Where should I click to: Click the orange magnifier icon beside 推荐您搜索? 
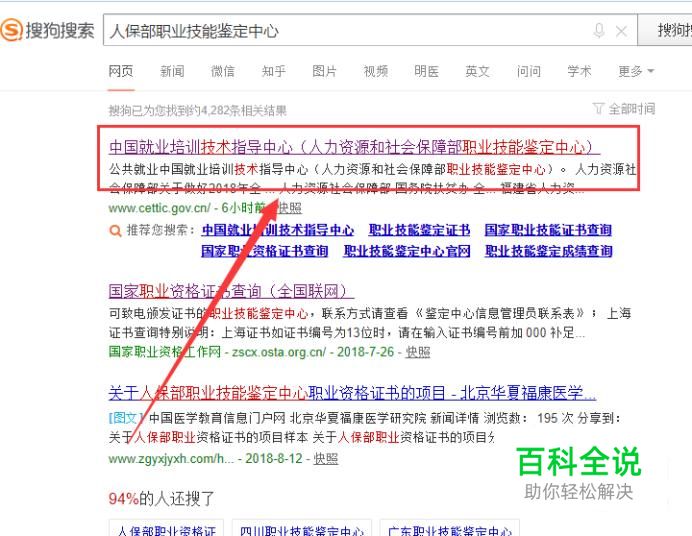coord(115,231)
